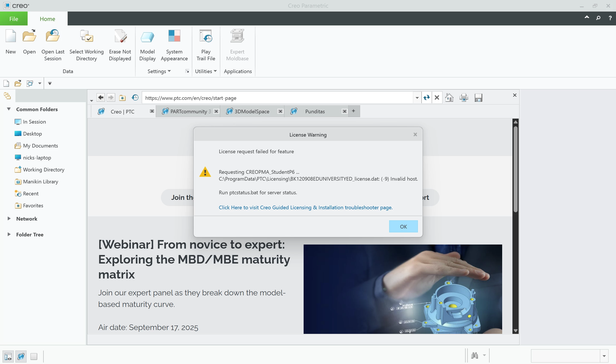Open the Creo Guided Licensing troubleshooter link
Screen dimensions: 616x364
(305, 208)
